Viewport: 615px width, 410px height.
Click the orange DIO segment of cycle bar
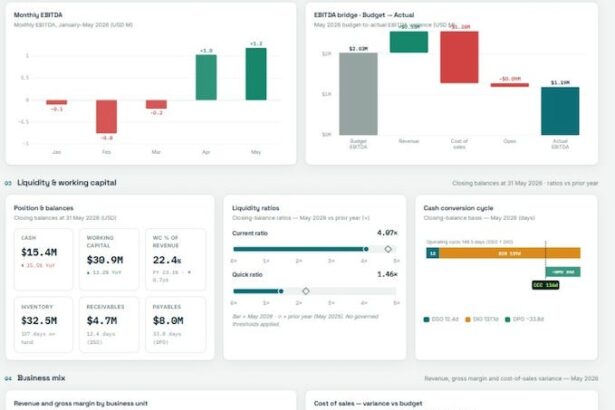tap(509, 253)
